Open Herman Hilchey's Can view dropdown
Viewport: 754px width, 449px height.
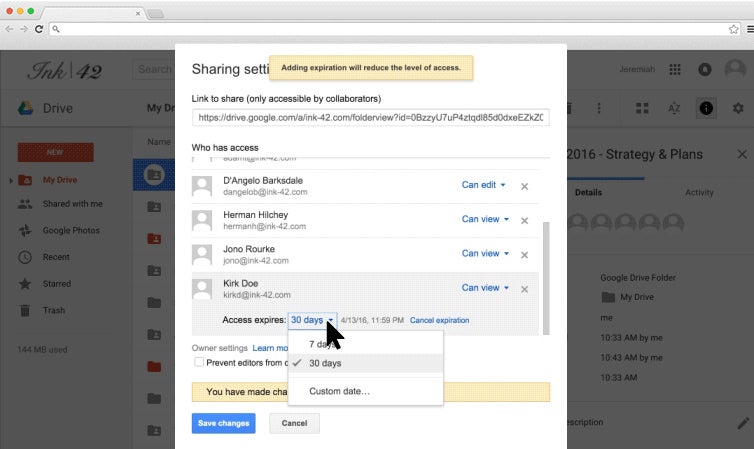point(485,219)
